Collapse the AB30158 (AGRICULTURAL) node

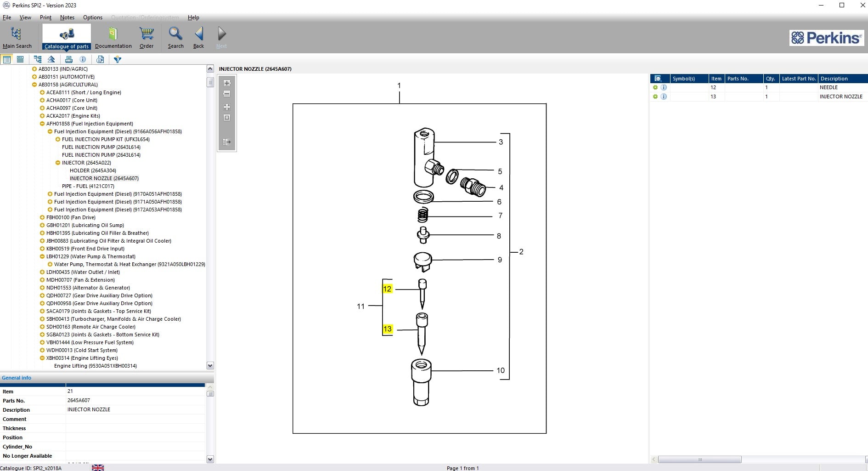[34, 85]
